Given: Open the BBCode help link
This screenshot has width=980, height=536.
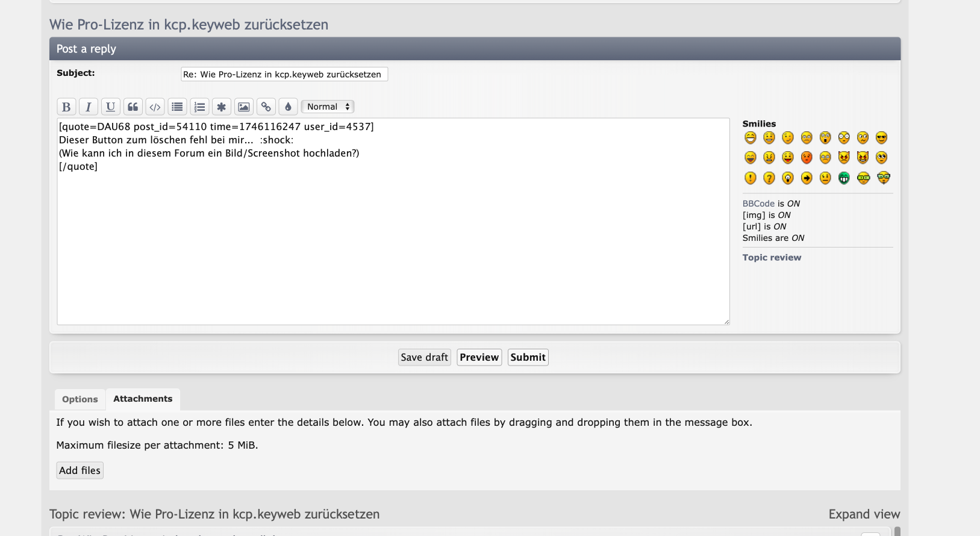Looking at the screenshot, I should click(x=758, y=204).
